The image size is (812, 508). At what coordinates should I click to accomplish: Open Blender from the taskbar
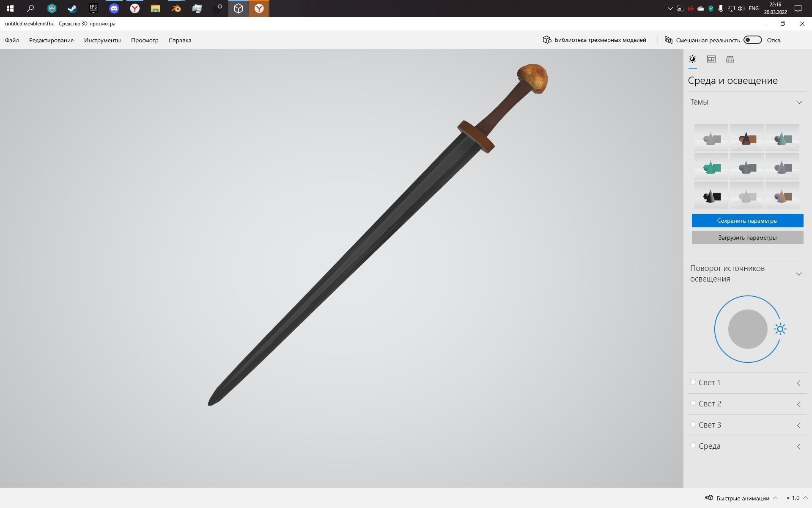pyautogui.click(x=176, y=8)
